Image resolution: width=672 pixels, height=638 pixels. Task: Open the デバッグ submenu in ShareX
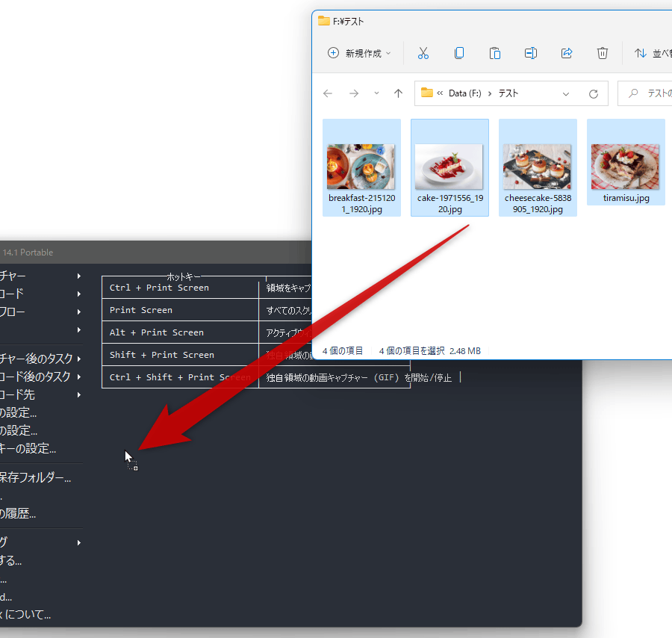pos(41,542)
